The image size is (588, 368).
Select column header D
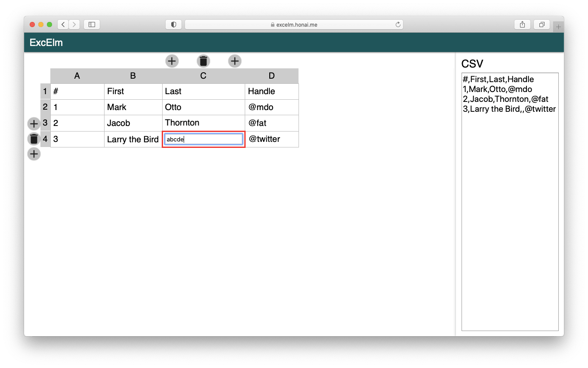point(271,76)
